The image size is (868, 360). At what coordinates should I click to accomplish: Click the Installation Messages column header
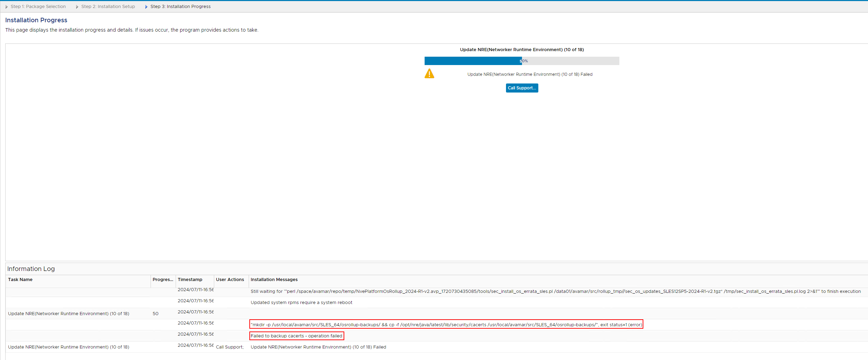pos(274,279)
